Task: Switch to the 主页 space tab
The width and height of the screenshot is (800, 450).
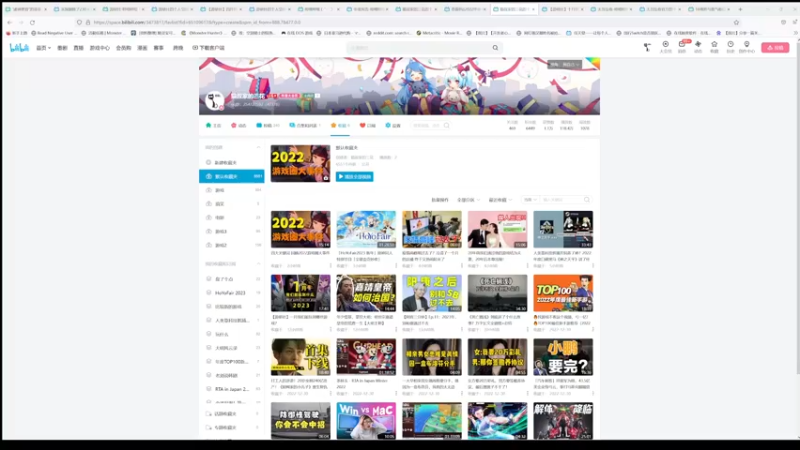Action: [213, 126]
